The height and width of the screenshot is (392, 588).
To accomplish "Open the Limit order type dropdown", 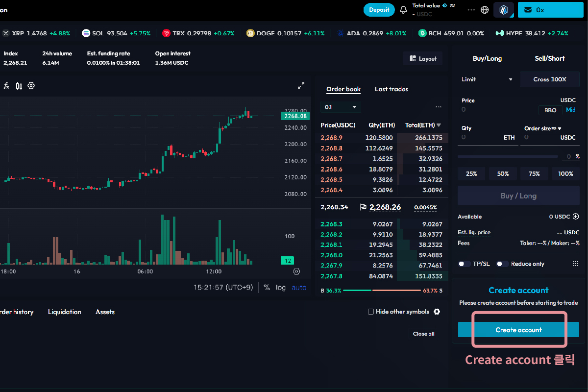I will 487,79.
